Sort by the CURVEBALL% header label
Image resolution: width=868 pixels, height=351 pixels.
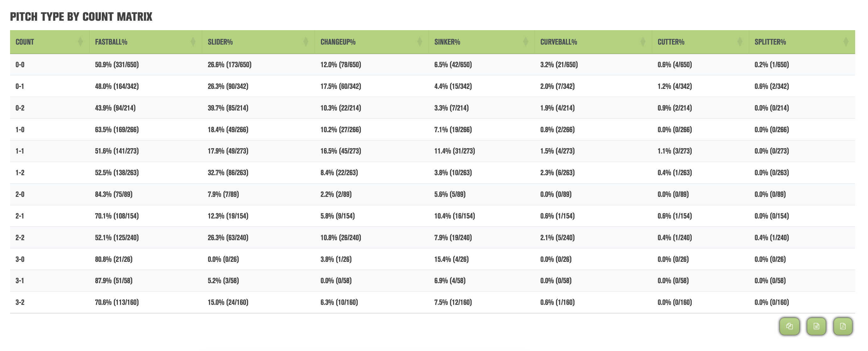(559, 42)
